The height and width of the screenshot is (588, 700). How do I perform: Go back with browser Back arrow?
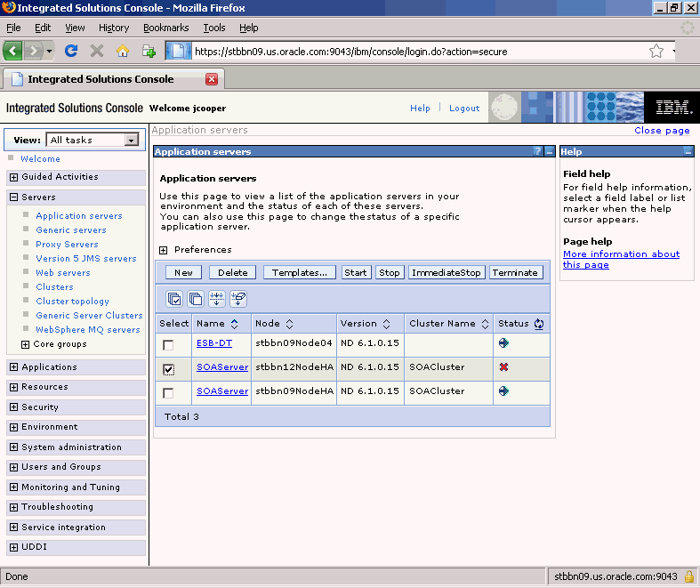pyautogui.click(x=12, y=51)
